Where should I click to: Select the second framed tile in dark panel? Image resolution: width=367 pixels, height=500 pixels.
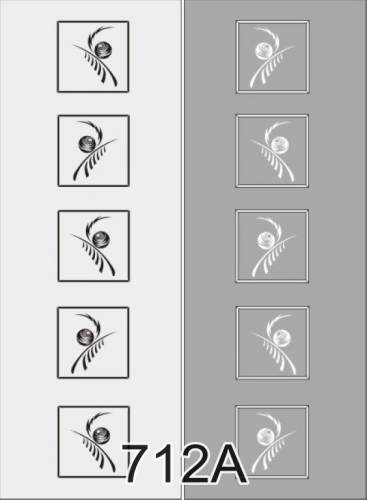click(x=272, y=151)
